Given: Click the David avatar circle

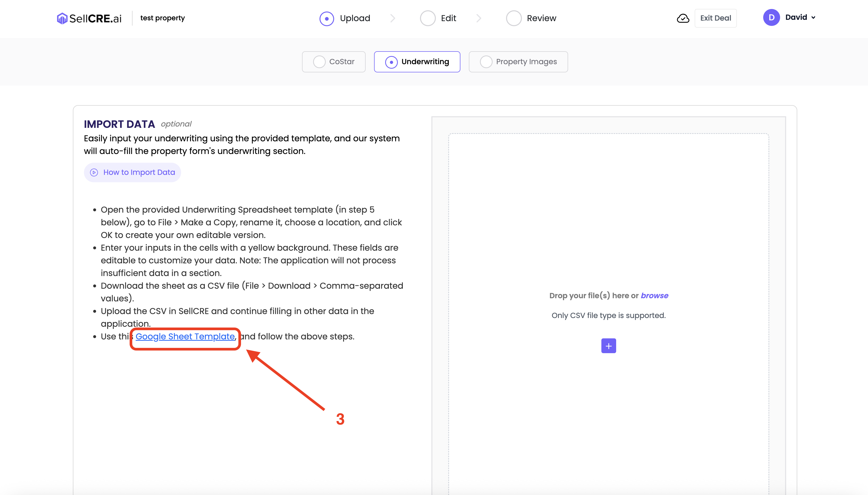Looking at the screenshot, I should pyautogui.click(x=771, y=18).
